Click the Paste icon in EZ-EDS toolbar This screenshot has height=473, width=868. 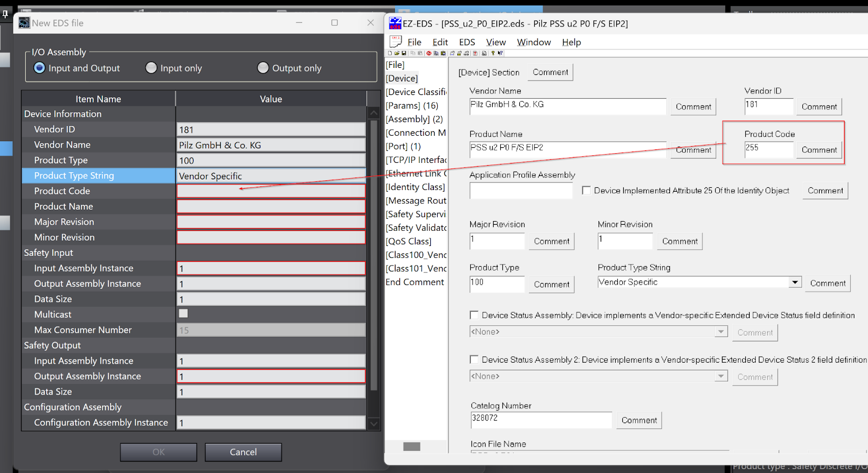point(420,53)
